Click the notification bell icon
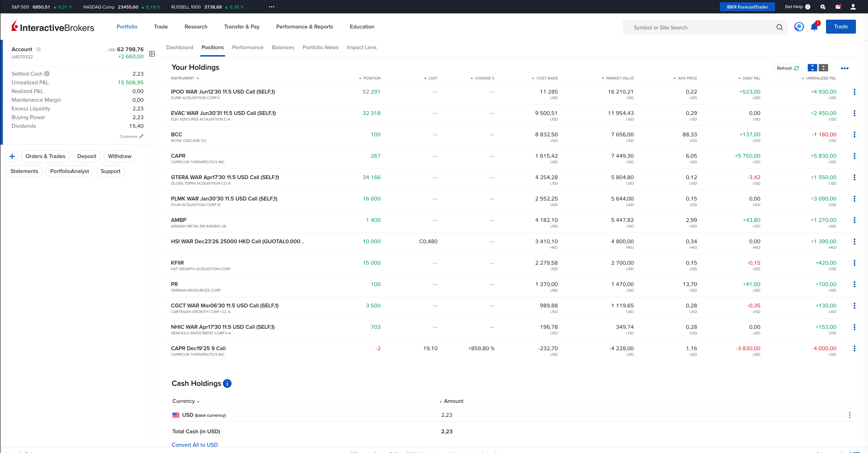The width and height of the screenshot is (868, 453). (x=814, y=27)
